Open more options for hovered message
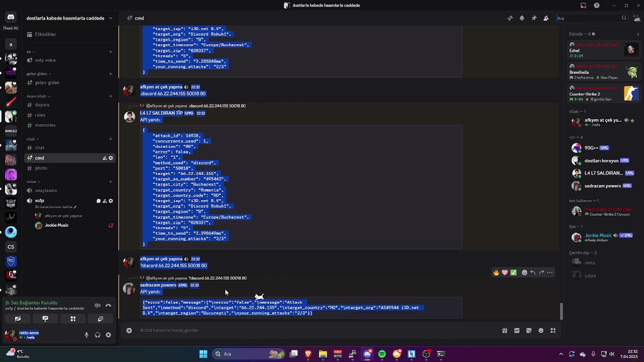This screenshot has width=644, height=362. click(x=550, y=273)
